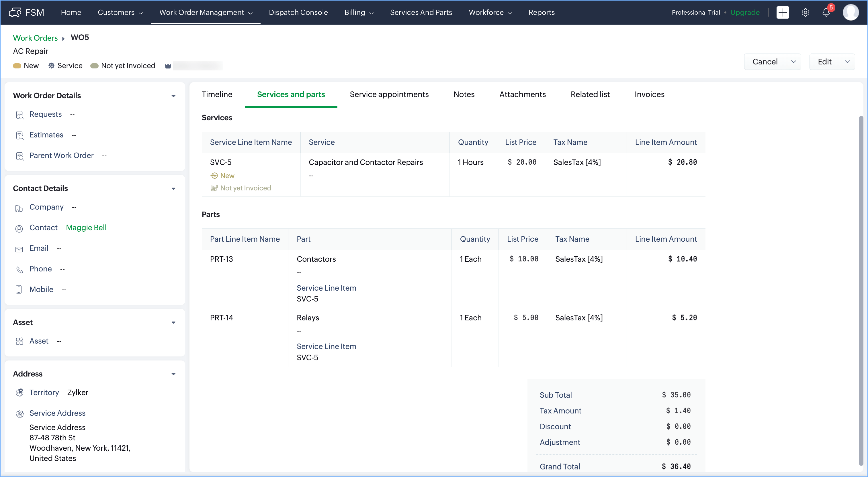
Task: Click the Requests lookup icon
Action: pos(19,115)
